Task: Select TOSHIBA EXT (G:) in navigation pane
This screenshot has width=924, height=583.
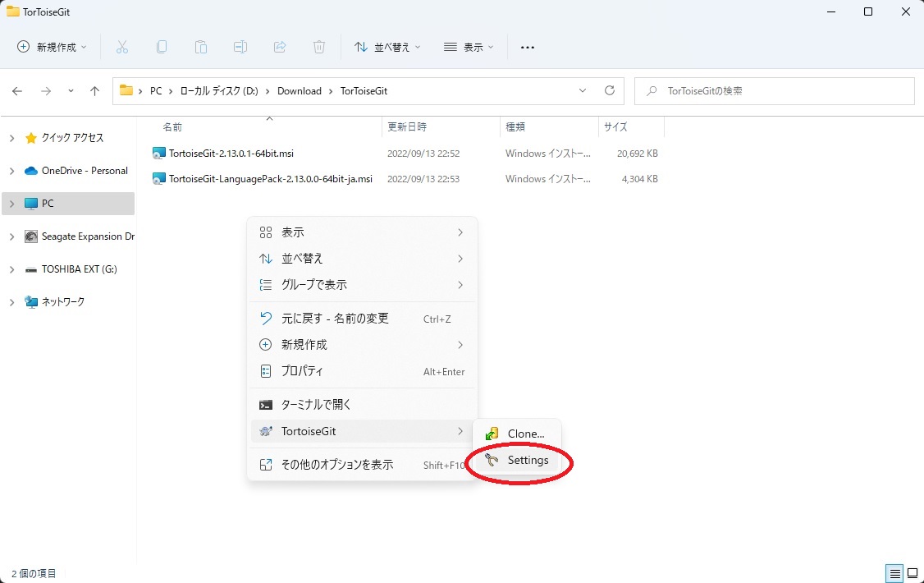Action: 79,269
